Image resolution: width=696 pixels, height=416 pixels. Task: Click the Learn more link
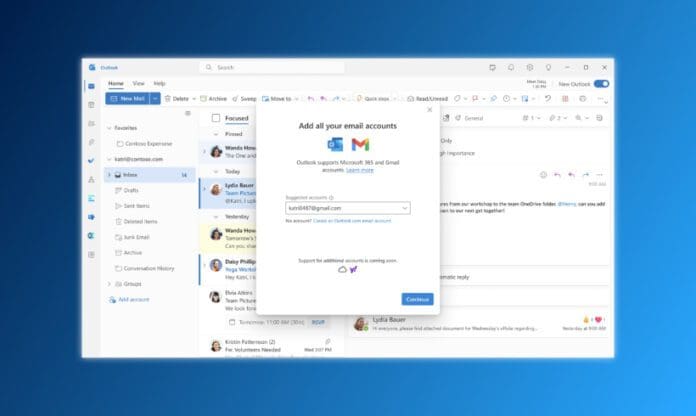coord(360,170)
